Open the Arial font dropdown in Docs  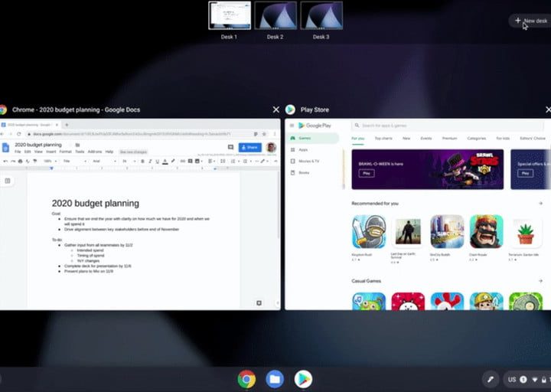[104, 161]
